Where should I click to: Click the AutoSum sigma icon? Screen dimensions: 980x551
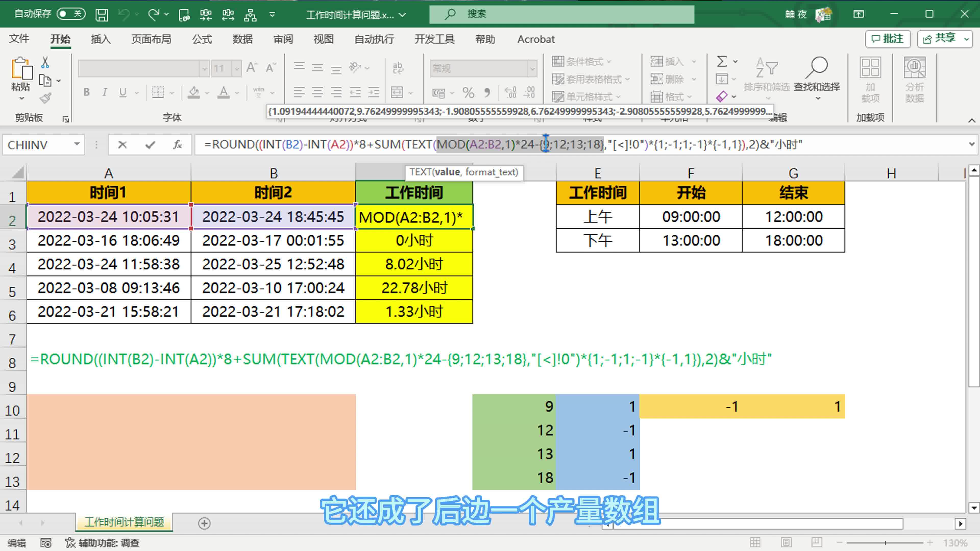click(x=722, y=61)
